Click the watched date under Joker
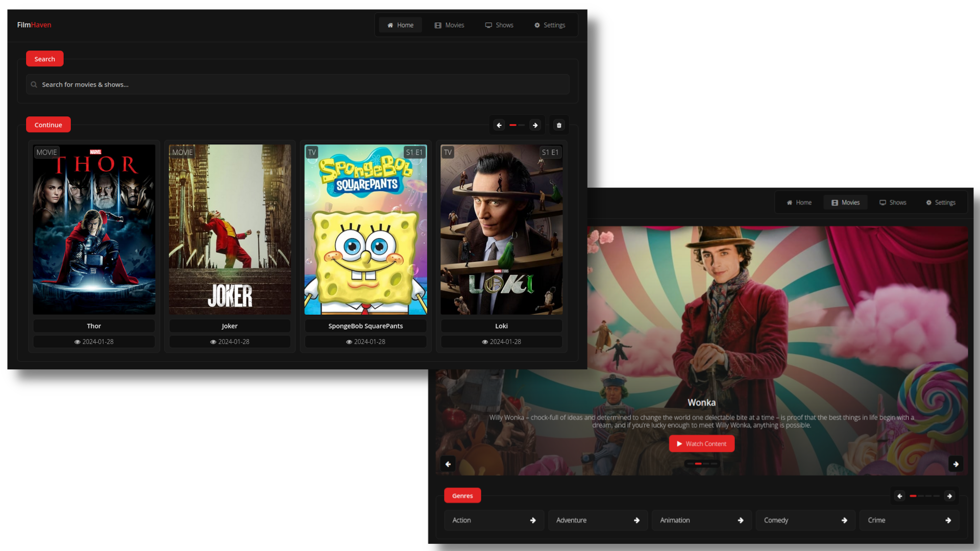Viewport: 980px width, 551px height. click(x=230, y=342)
